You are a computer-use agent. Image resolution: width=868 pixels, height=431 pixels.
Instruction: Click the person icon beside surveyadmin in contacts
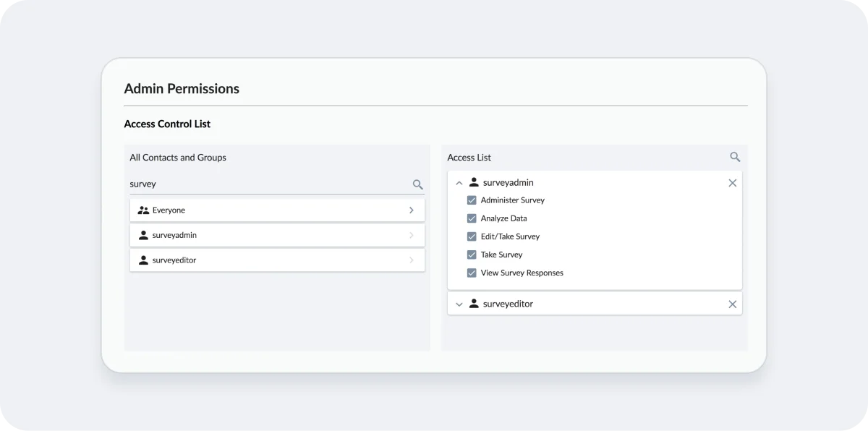click(x=142, y=234)
